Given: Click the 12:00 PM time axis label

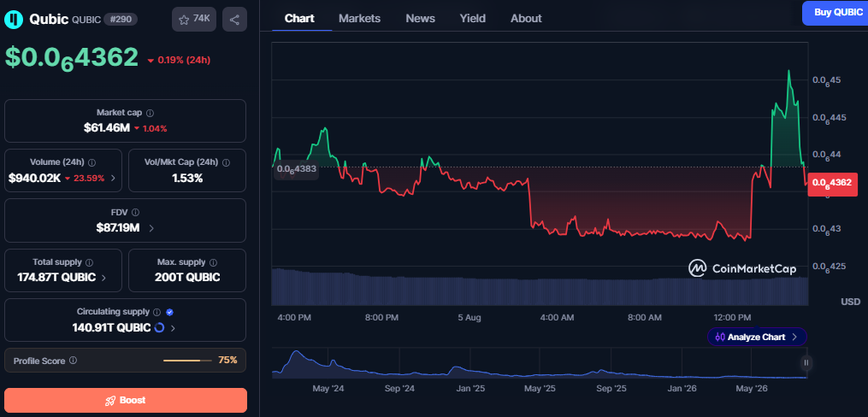Looking at the screenshot, I should tap(732, 318).
